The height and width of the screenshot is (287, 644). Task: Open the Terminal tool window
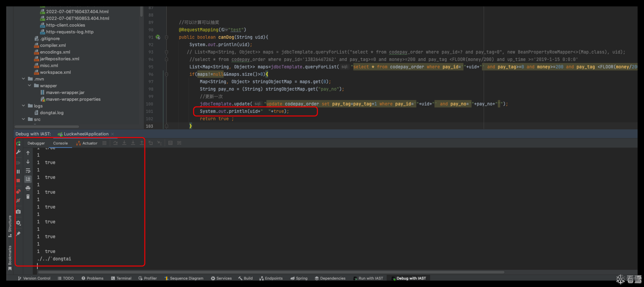tap(121, 278)
